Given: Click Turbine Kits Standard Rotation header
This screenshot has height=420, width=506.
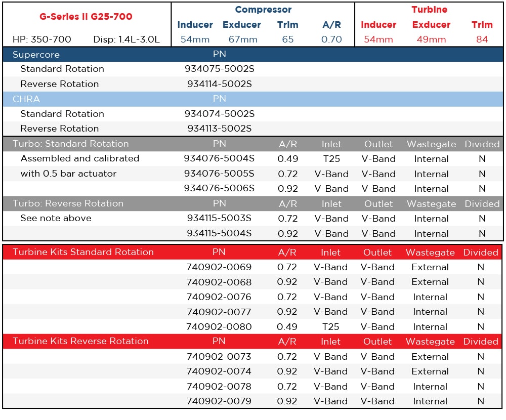Looking at the screenshot, I should point(252,252).
